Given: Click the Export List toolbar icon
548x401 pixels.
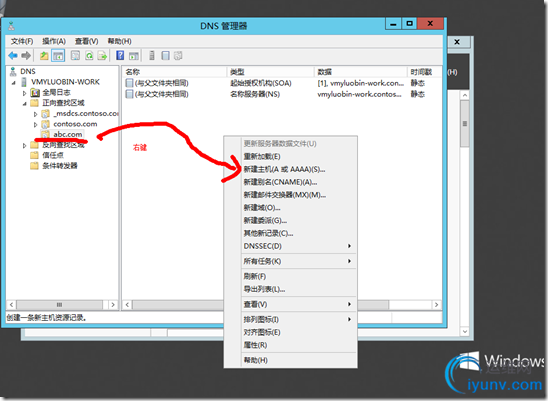Looking at the screenshot, I should (102, 55).
